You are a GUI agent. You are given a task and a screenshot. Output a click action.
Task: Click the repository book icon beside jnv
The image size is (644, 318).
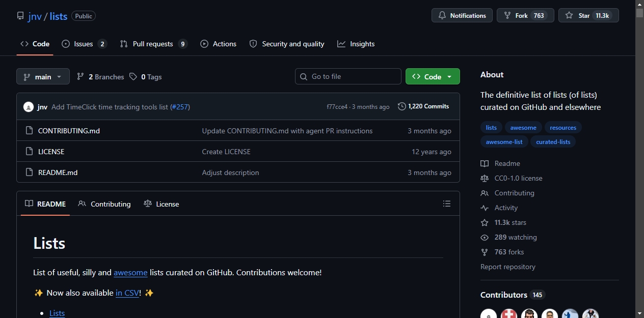tap(20, 16)
